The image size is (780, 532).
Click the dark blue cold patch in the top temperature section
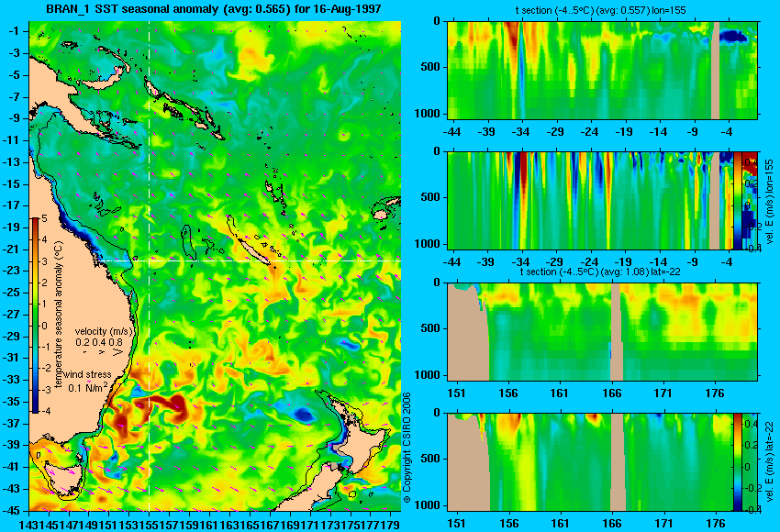coord(733,36)
